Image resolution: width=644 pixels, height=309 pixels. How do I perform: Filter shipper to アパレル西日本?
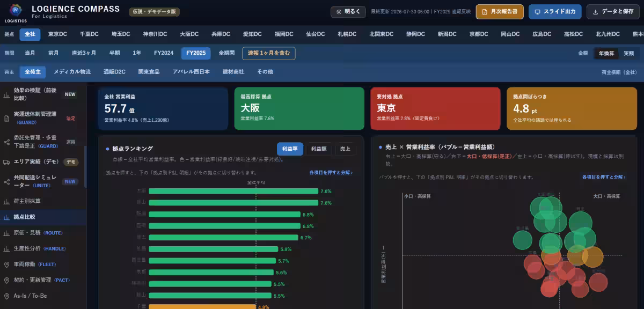coord(191,71)
